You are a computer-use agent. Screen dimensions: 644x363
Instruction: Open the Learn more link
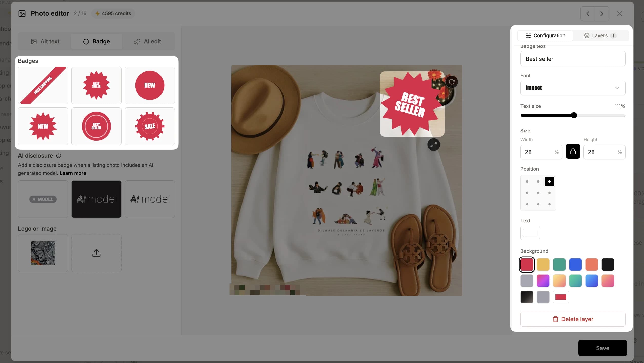click(x=73, y=173)
